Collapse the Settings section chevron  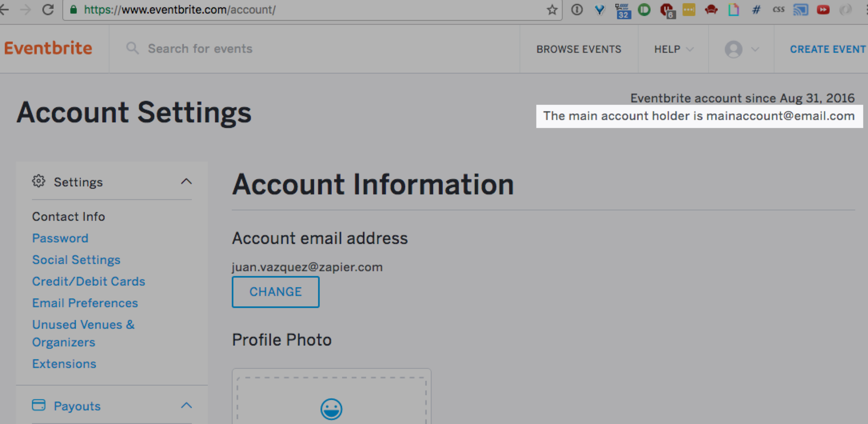point(186,182)
